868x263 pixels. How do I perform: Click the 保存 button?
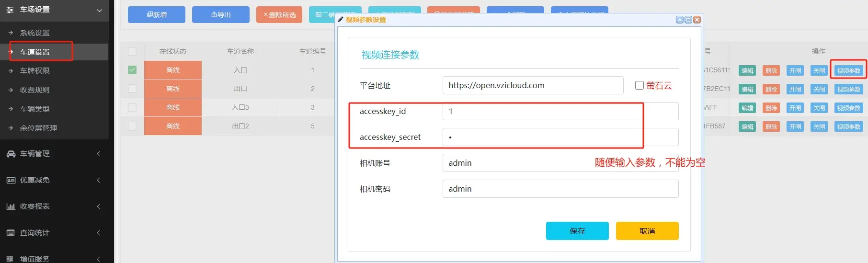click(x=577, y=231)
